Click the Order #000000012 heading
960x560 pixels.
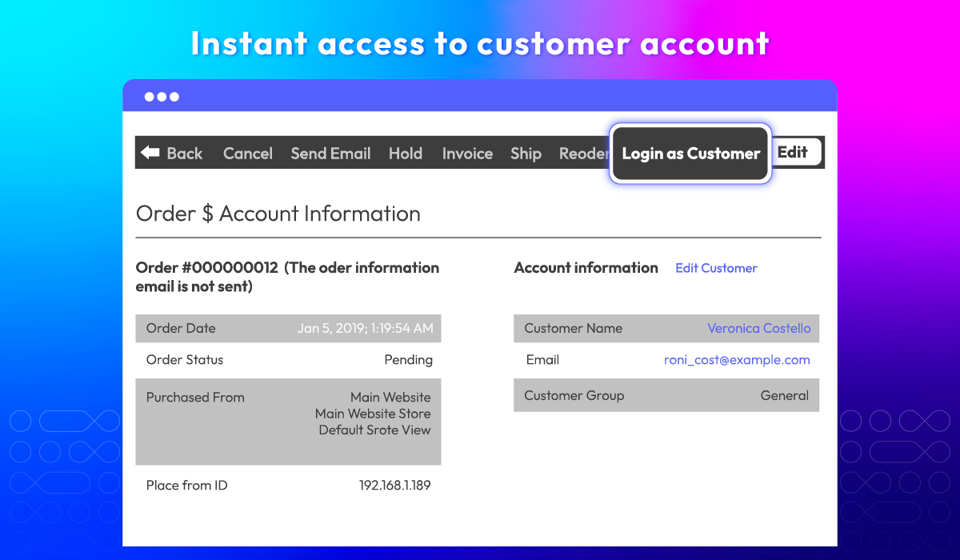pos(207,268)
